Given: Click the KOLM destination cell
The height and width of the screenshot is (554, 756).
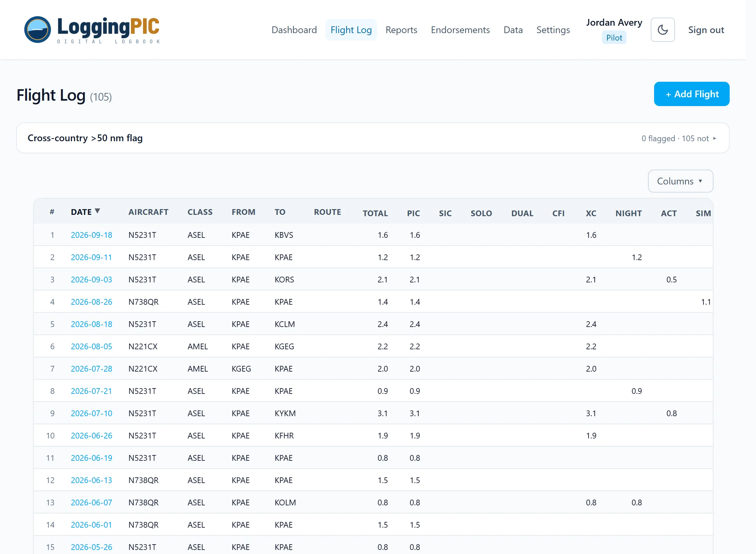Looking at the screenshot, I should coord(285,502).
